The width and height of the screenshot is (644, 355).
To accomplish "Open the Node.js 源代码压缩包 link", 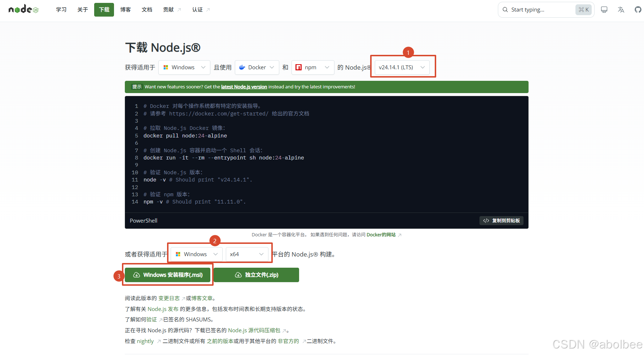I will 254,330.
